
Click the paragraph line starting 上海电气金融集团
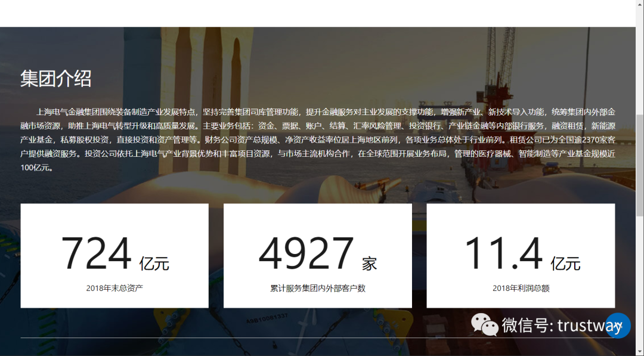pos(326,112)
